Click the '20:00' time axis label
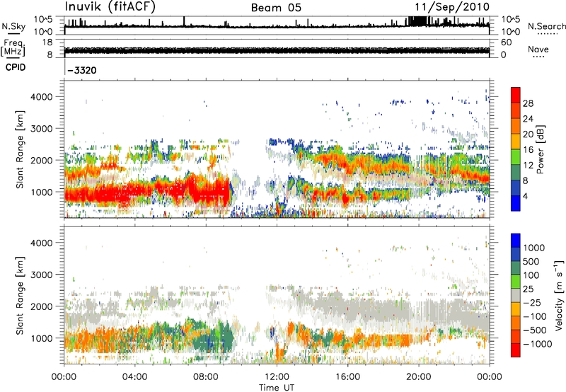The image size is (566, 392). pos(418,377)
